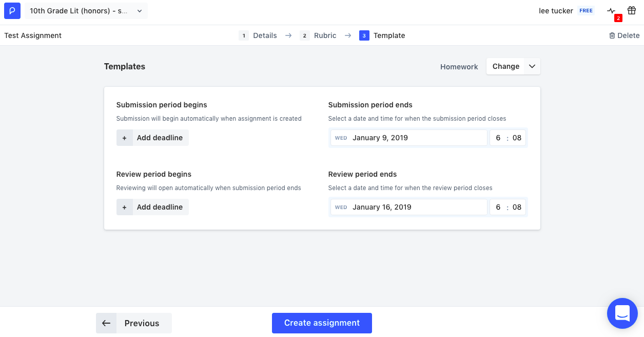This screenshot has width=644, height=337.
Task: Edit the review end minutes field
Action: point(517,207)
